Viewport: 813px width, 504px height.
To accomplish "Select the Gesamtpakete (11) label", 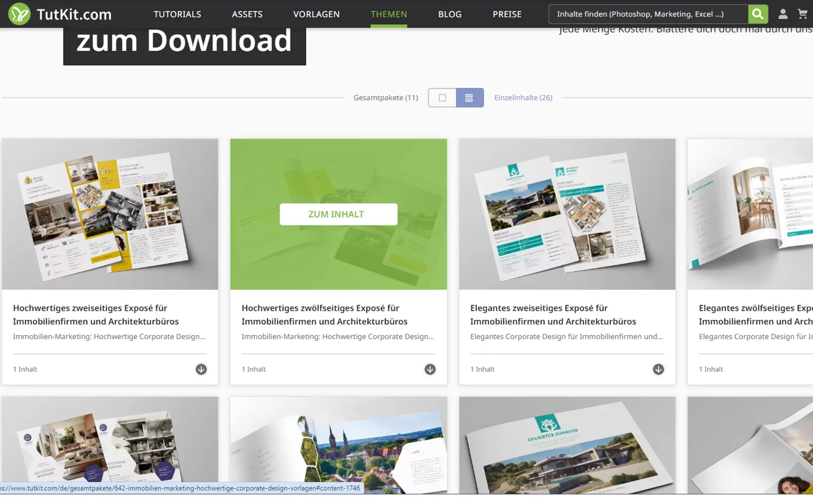I will (385, 98).
